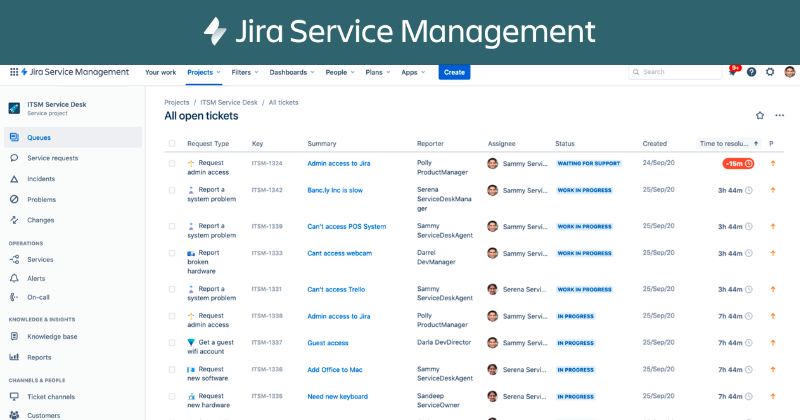Open the more actions ellipsis menu
800x420 pixels.
(780, 115)
